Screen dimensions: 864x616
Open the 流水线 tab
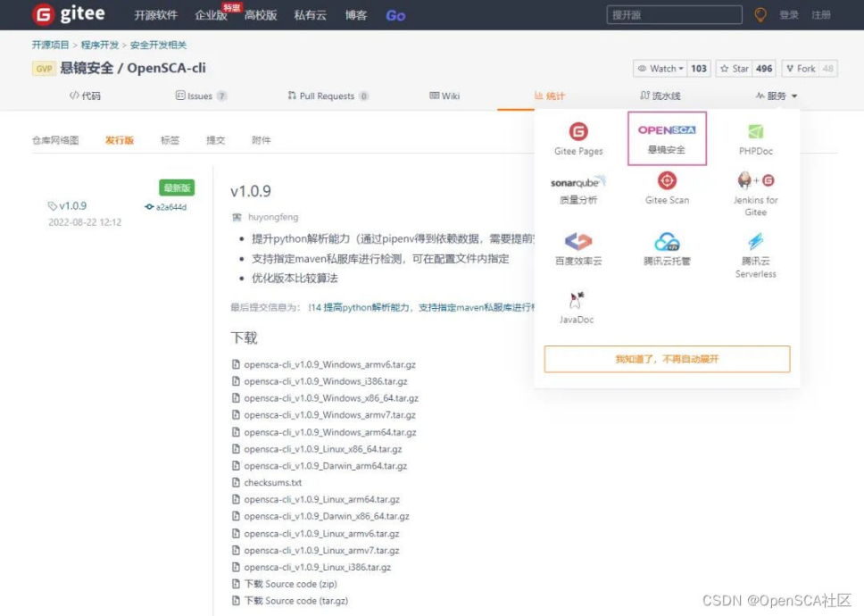[x=660, y=96]
